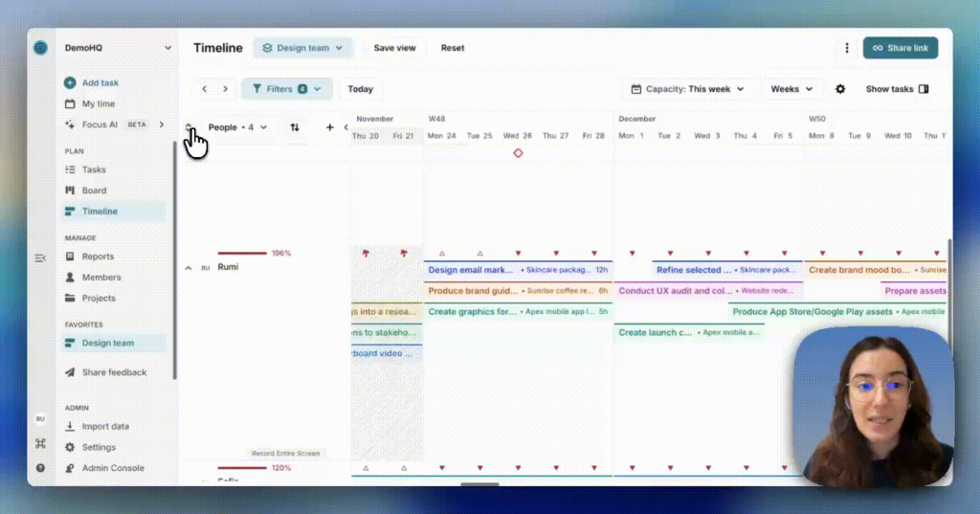
Task: Click the help question mark icon
Action: pos(40,468)
